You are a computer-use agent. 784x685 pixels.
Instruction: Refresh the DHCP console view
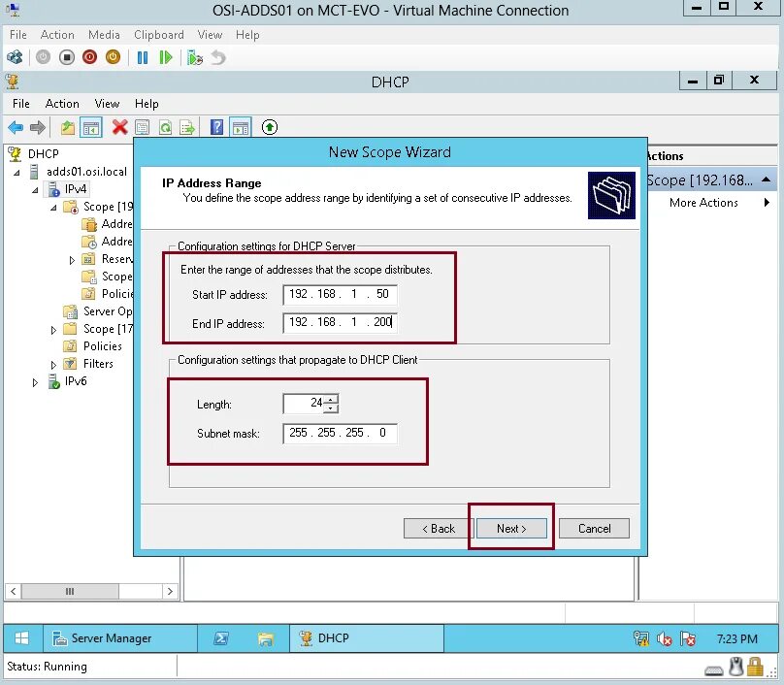coord(166,127)
